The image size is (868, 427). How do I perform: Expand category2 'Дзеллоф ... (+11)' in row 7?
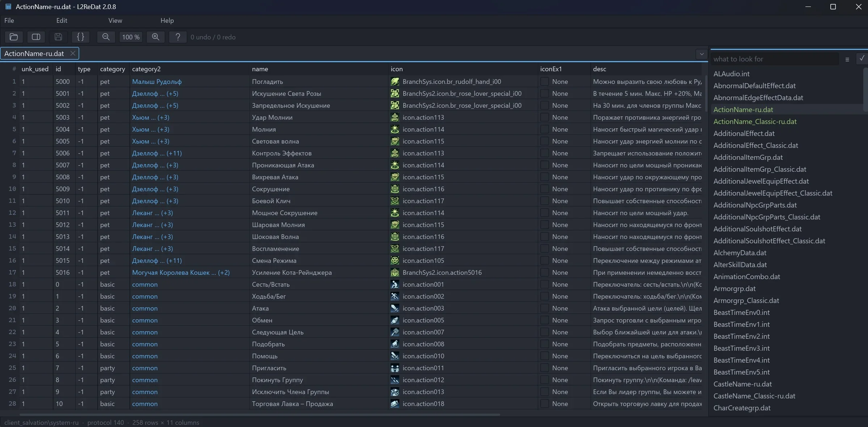pyautogui.click(x=157, y=153)
